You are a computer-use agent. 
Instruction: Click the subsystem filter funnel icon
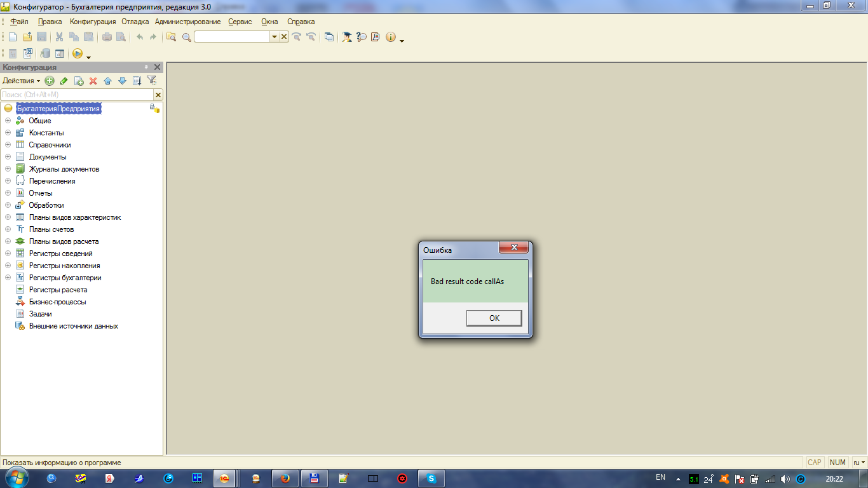click(151, 81)
